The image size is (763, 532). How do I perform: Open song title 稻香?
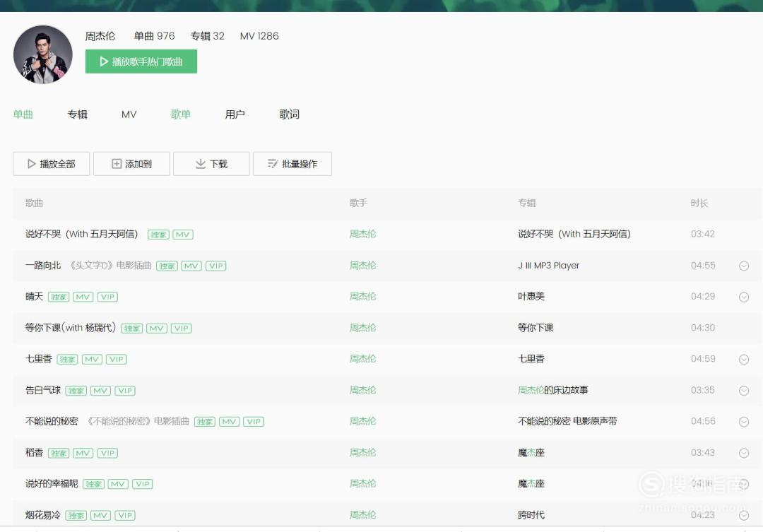[34, 453]
